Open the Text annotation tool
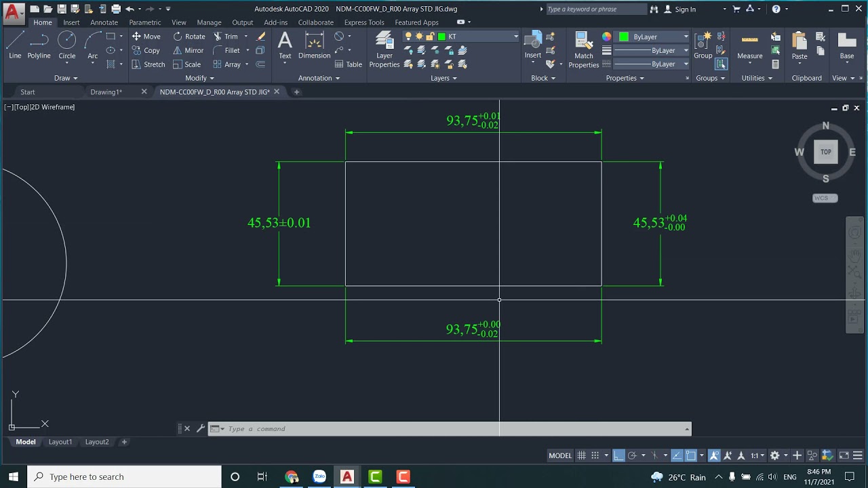Screen dimensions: 868x488 (x=285, y=46)
